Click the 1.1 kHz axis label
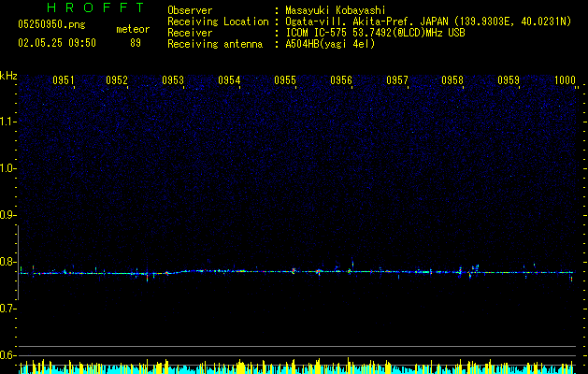This screenshot has width=588, height=374. pyautogui.click(x=7, y=122)
